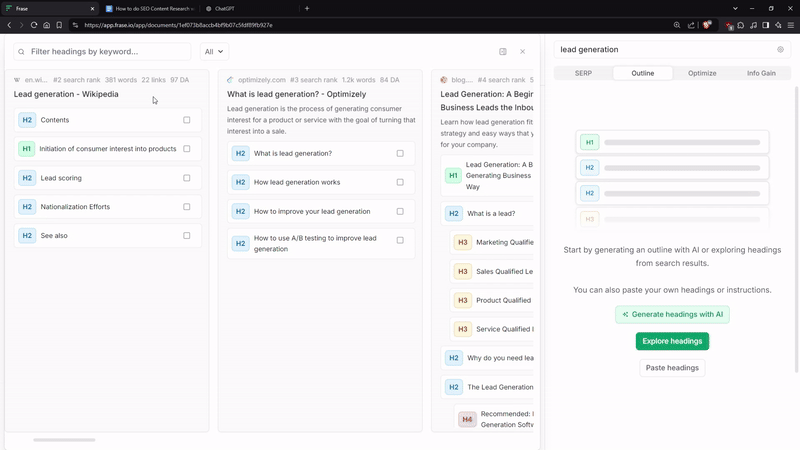Select The Lead Generation heading row
800x450 pixels.
point(487,387)
